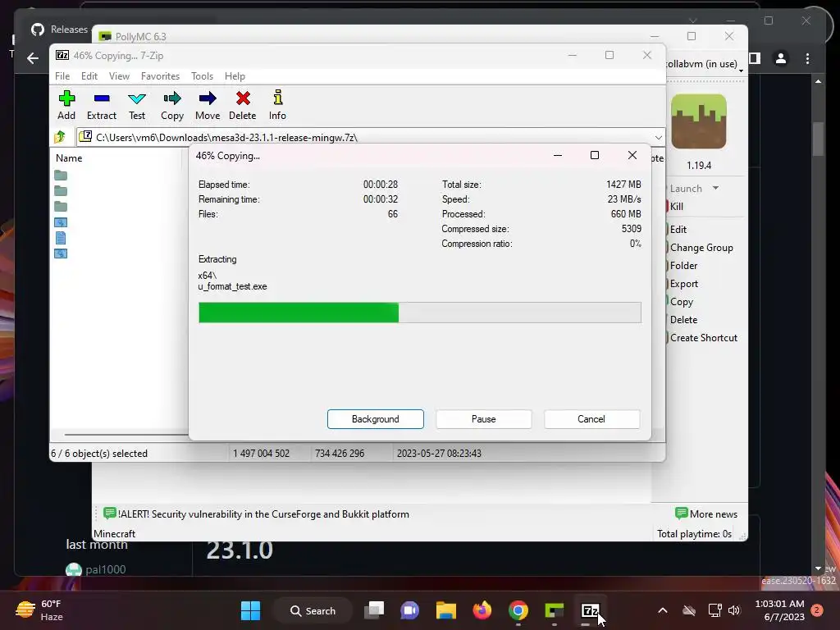Open the Tools menu

click(202, 76)
